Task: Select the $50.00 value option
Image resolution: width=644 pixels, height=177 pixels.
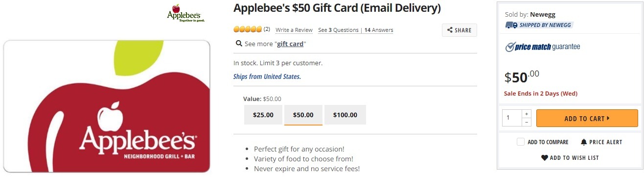Action: (303, 115)
